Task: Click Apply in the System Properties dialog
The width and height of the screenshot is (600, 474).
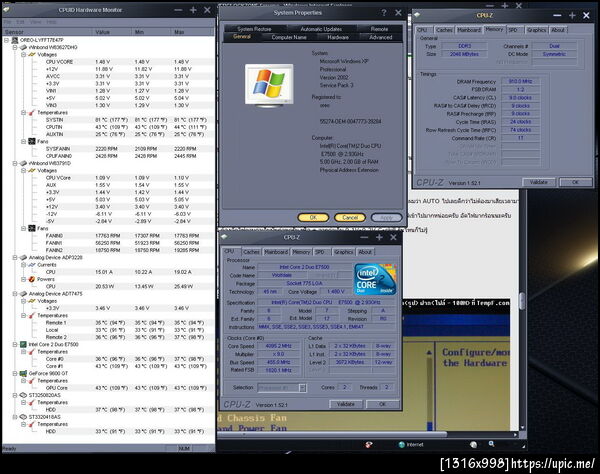Action: [x=386, y=217]
